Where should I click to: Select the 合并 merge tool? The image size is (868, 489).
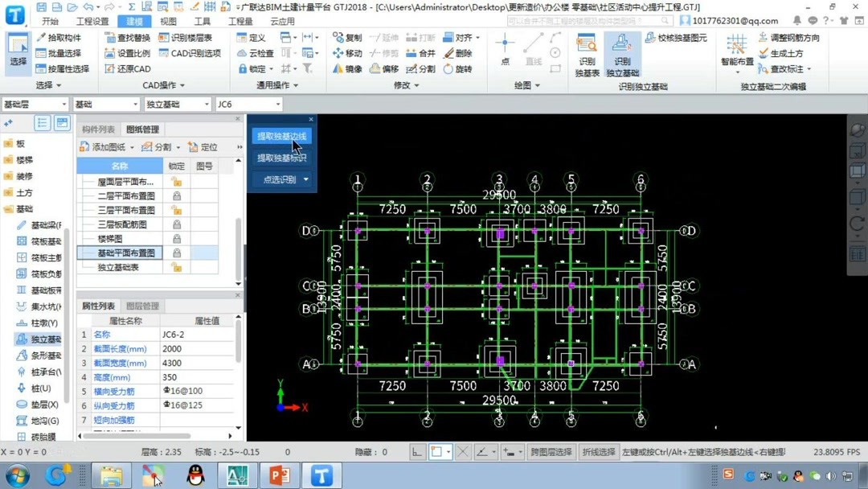pyautogui.click(x=428, y=53)
